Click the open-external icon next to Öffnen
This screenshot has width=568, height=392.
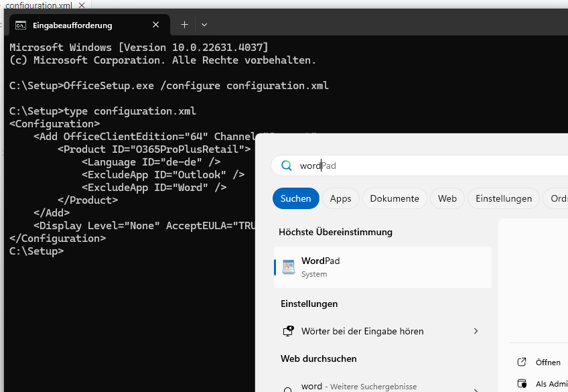point(522,362)
